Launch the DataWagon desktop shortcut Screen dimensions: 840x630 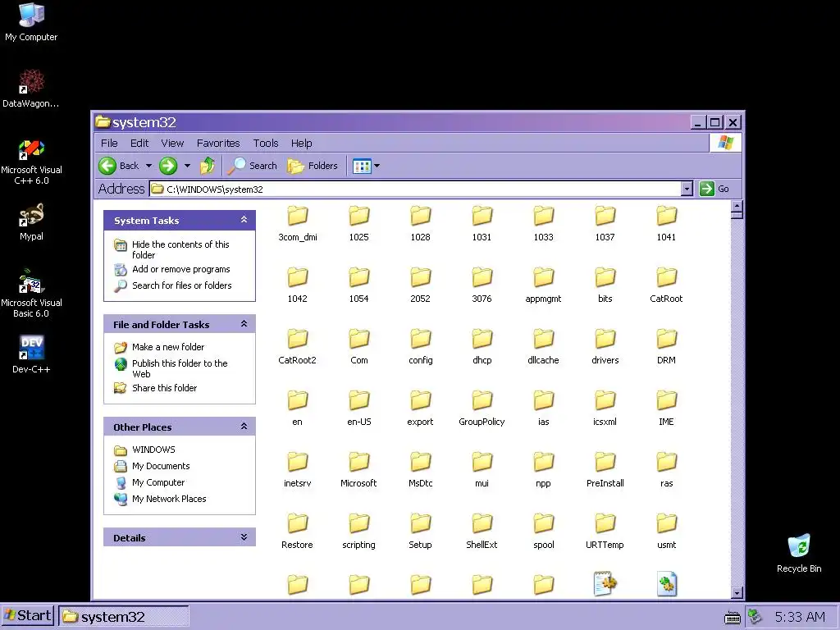tap(31, 89)
